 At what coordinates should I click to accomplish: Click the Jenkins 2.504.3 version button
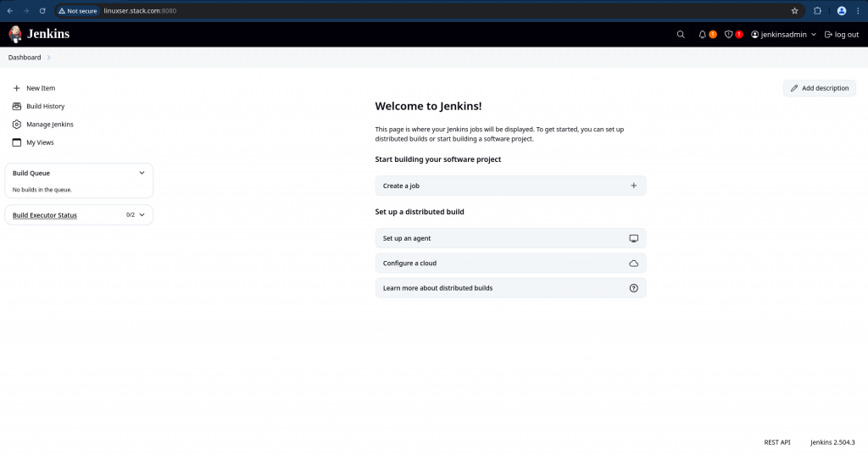point(832,442)
